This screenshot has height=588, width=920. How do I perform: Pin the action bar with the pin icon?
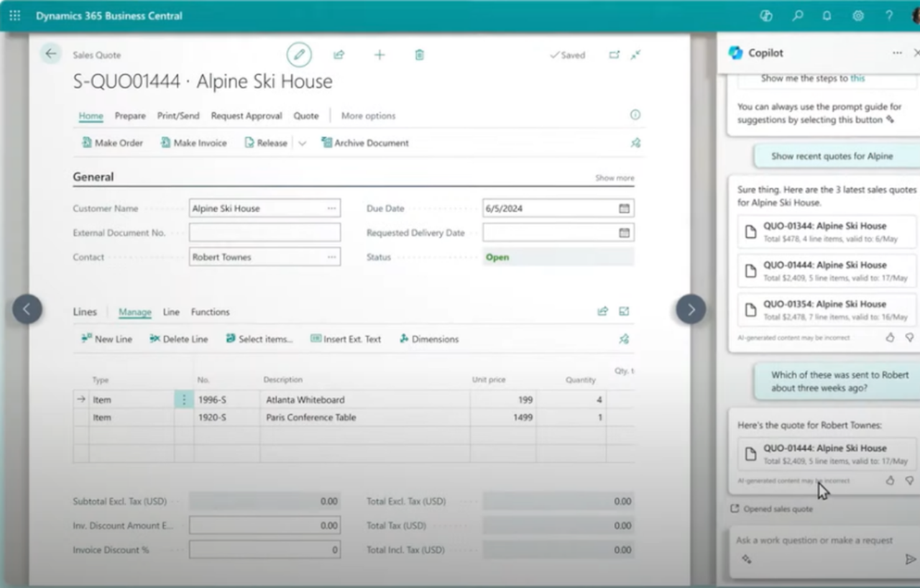pos(635,143)
